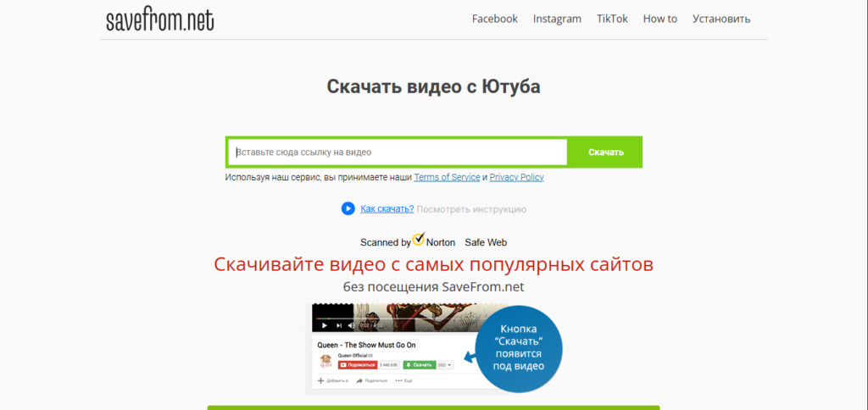Screen dimensions: 868x410
Task: Click the Поделиться share arrow icon
Action: point(359,380)
